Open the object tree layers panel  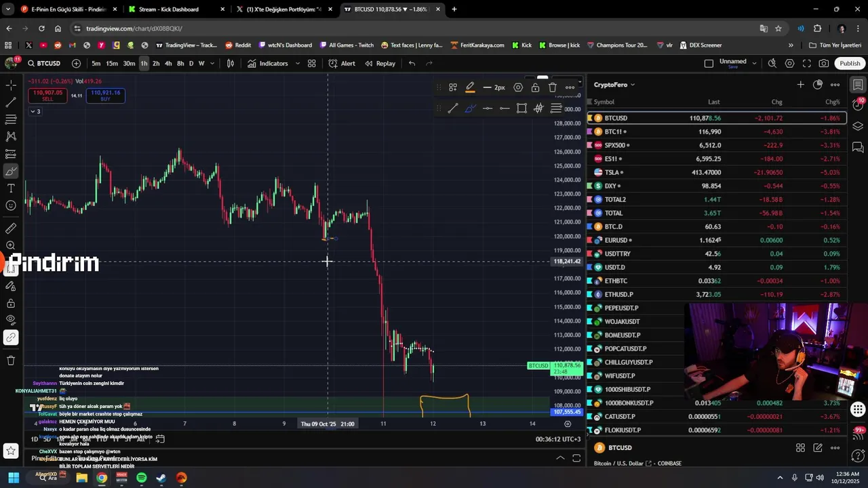858,126
